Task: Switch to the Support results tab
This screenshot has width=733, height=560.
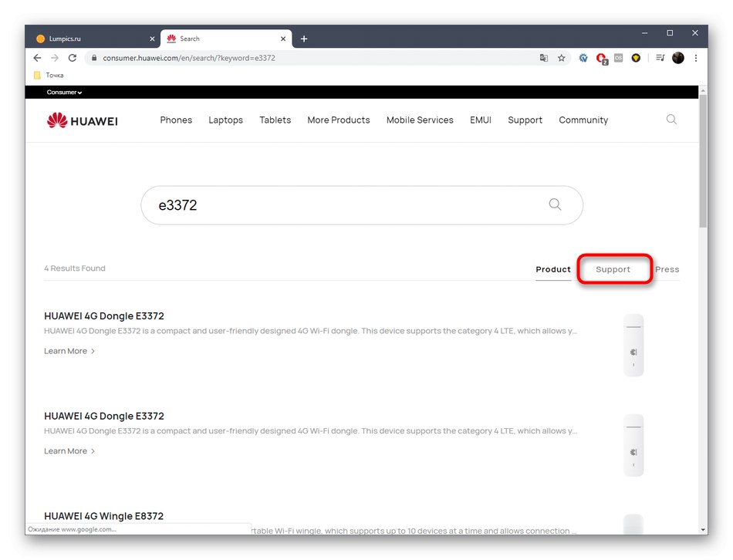Action: (x=613, y=269)
